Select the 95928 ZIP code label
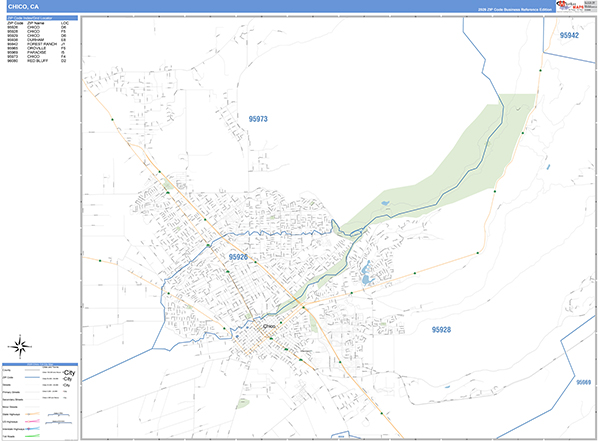The width and height of the screenshot is (600, 441). point(441,329)
